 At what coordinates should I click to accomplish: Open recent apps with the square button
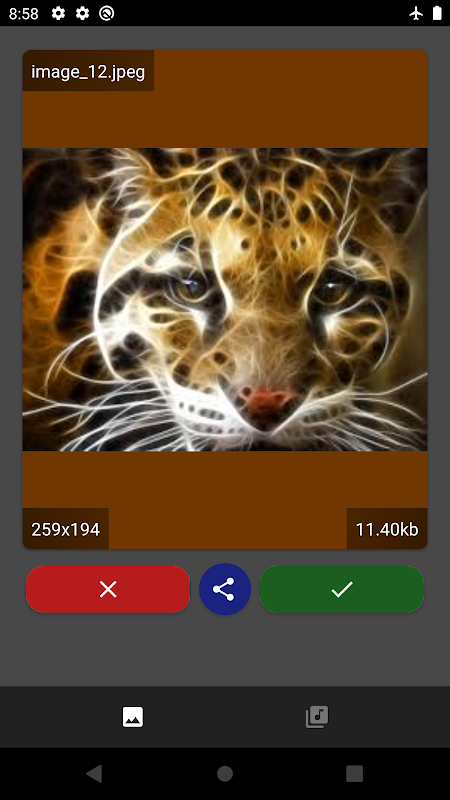click(x=355, y=773)
